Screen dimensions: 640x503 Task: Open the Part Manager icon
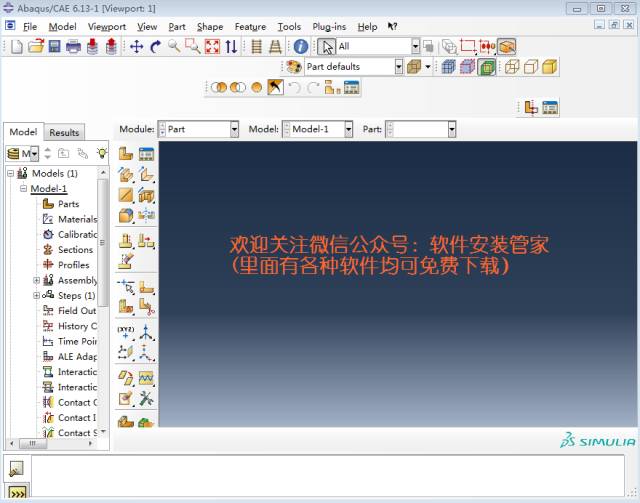pos(146,154)
